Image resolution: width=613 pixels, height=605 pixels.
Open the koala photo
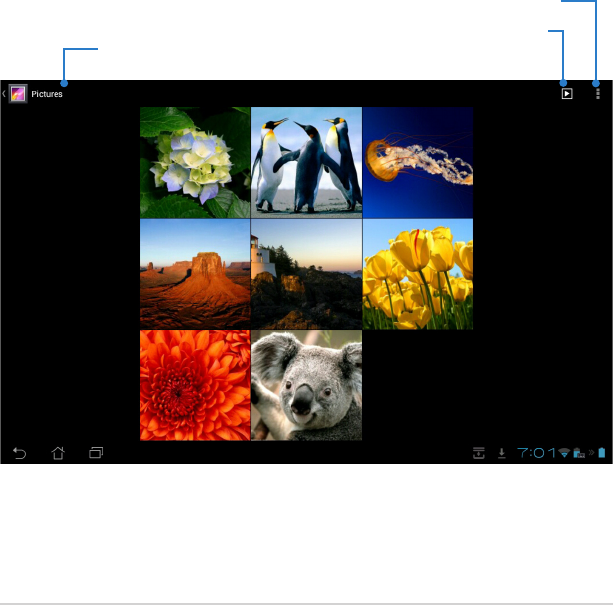coord(306,385)
